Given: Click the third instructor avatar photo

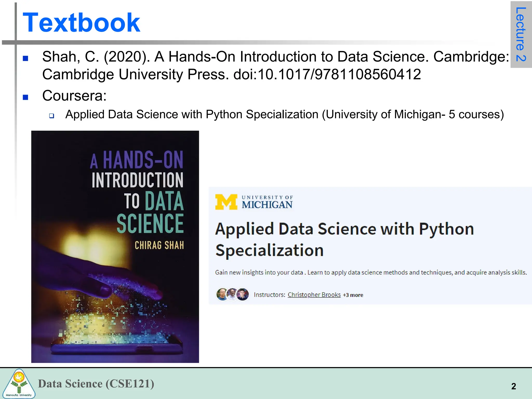Looking at the screenshot, I should click(x=243, y=294).
